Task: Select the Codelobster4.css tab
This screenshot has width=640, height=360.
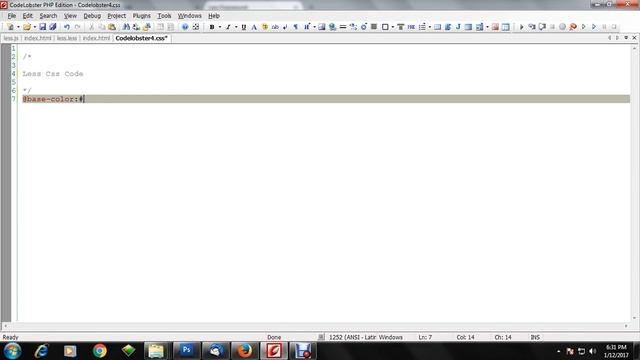Action: click(x=141, y=38)
